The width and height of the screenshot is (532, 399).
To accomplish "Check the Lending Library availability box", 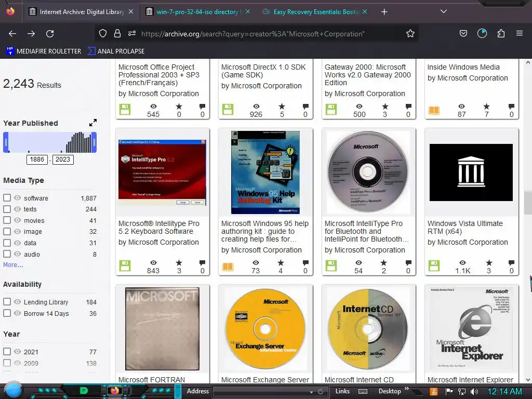I will pyautogui.click(x=7, y=301).
